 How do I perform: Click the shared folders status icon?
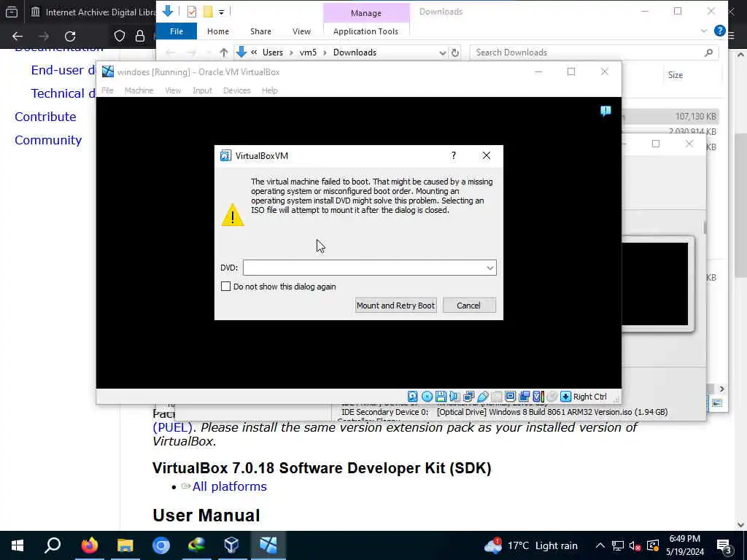tap(496, 397)
